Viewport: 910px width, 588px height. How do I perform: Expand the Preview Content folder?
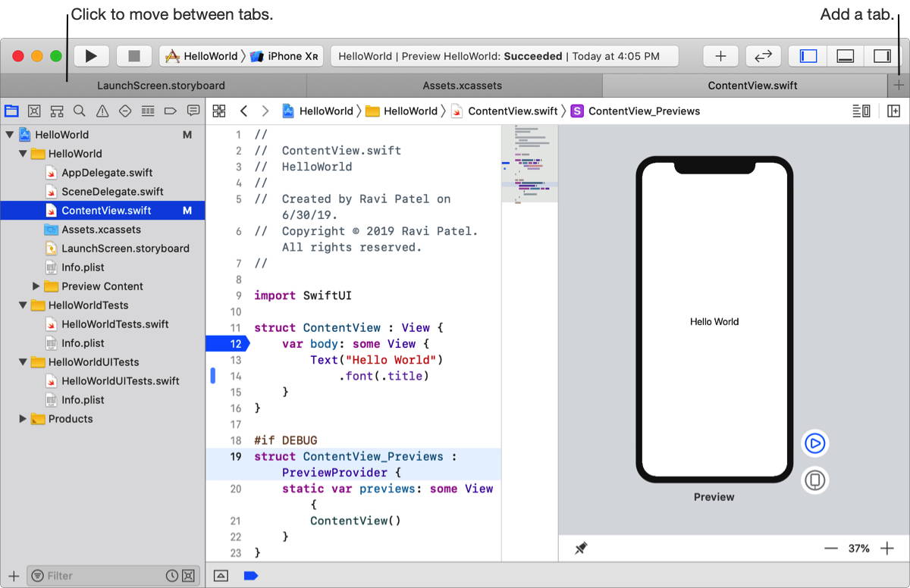(36, 286)
